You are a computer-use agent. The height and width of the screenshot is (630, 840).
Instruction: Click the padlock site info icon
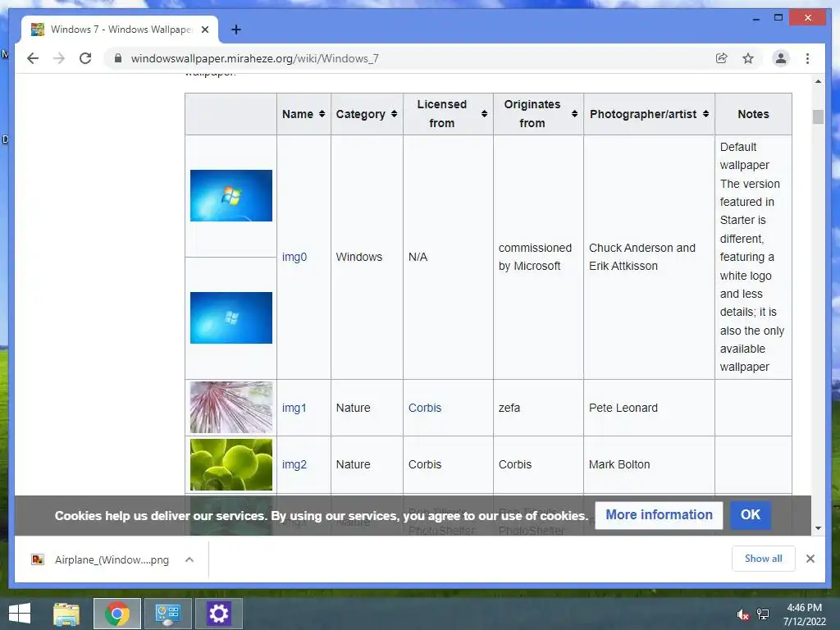click(118, 58)
